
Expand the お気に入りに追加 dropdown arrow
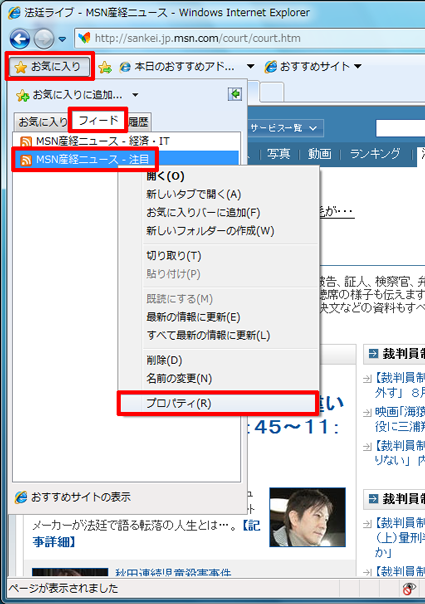click(x=135, y=95)
